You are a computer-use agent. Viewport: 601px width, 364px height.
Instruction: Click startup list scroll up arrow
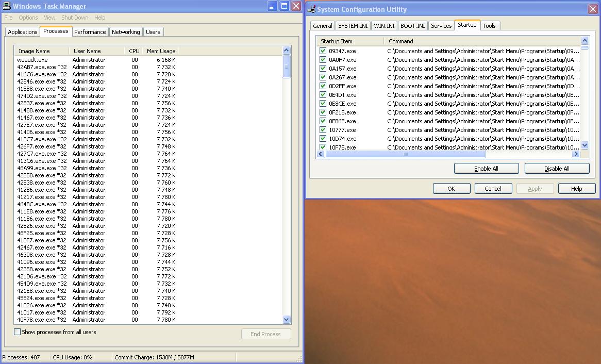click(585, 40)
